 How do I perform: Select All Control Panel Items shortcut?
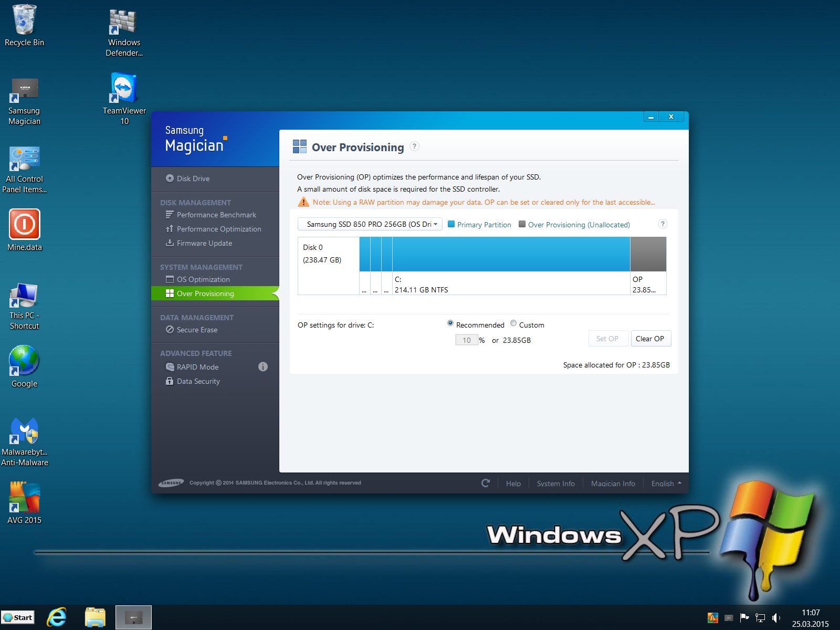[x=24, y=169]
